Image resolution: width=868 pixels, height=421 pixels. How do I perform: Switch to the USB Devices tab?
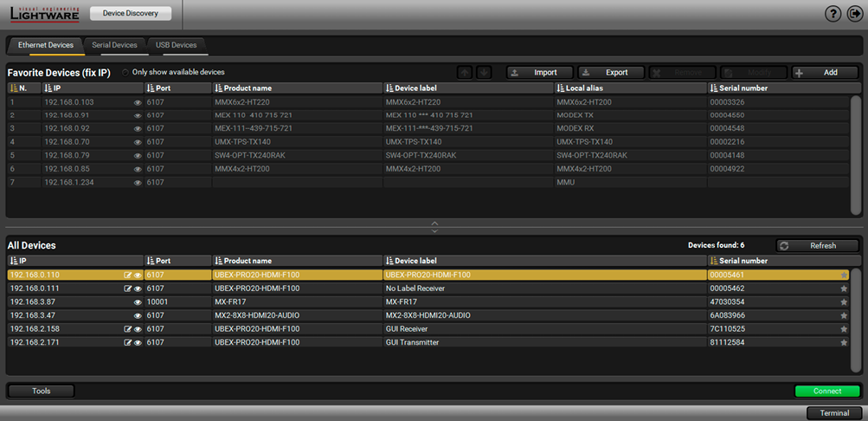tap(176, 45)
